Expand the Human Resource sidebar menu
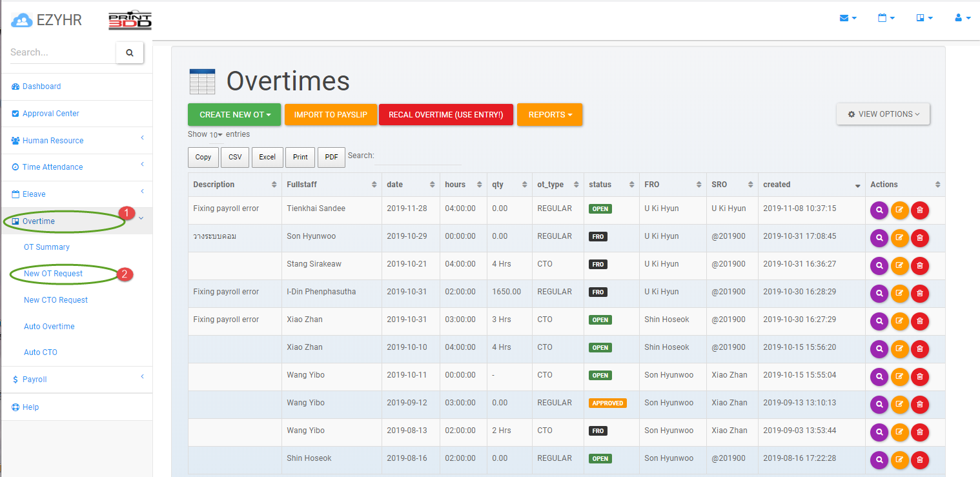Image resolution: width=980 pixels, height=477 pixels. coord(77,141)
